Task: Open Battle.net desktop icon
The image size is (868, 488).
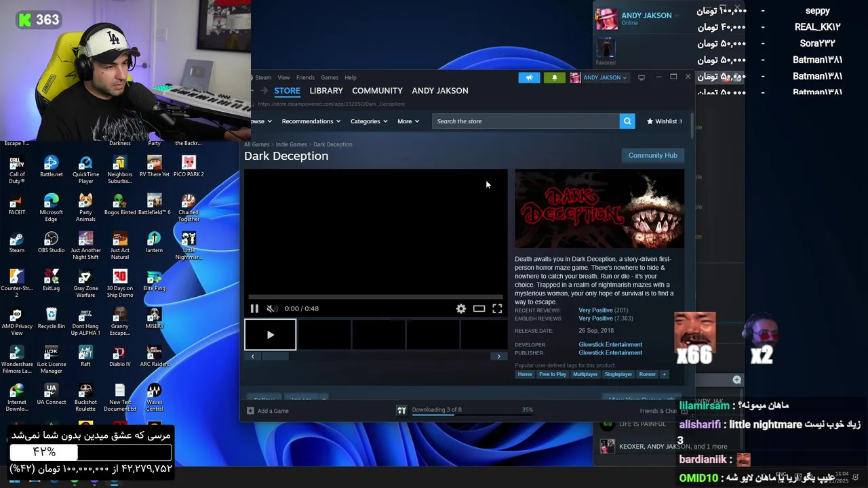Action: (x=51, y=167)
